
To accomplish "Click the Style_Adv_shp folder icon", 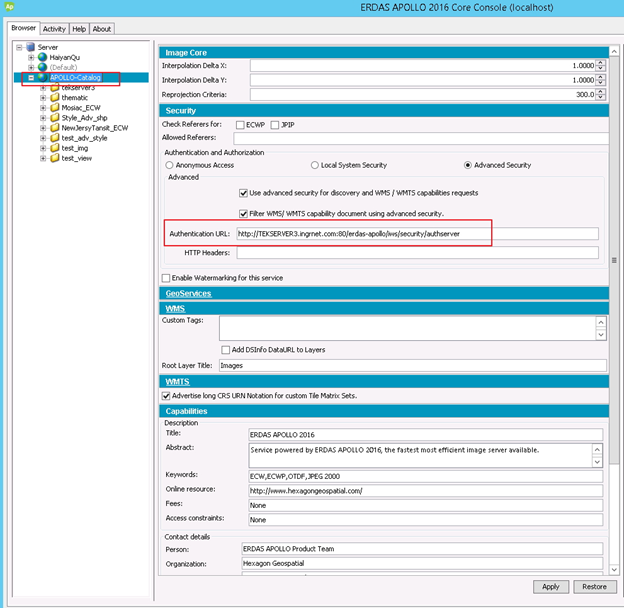I will (x=54, y=118).
